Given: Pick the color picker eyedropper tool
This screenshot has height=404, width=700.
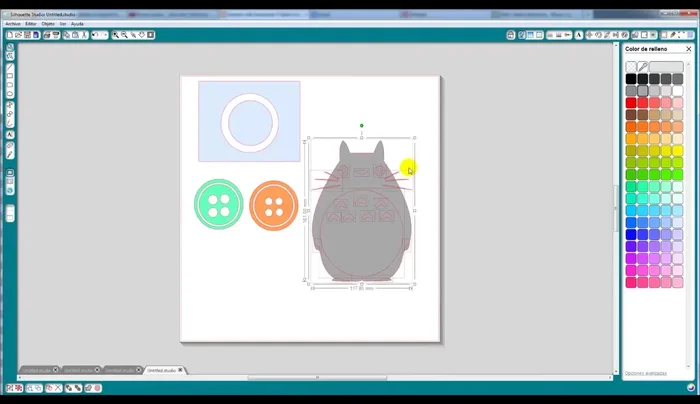Looking at the screenshot, I should pyautogui.click(x=643, y=67).
